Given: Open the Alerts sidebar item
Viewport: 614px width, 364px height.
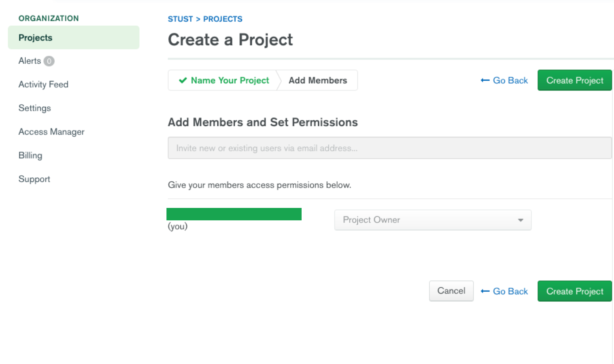Looking at the screenshot, I should (x=30, y=61).
